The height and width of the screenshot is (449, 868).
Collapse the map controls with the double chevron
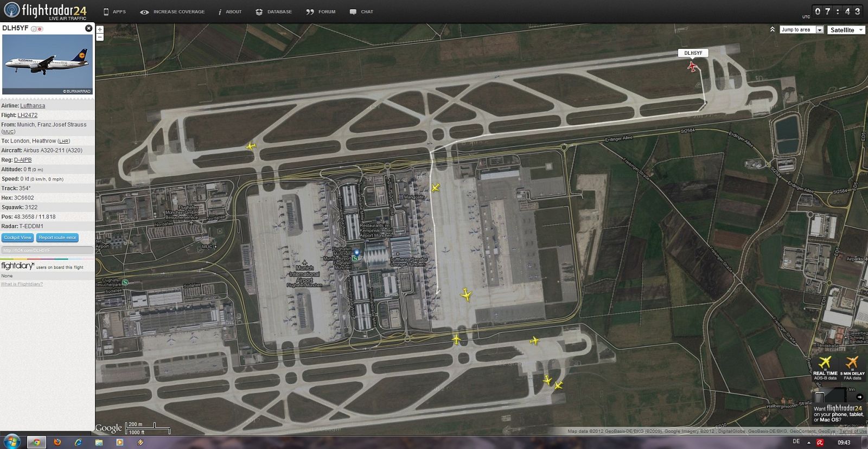pos(772,29)
